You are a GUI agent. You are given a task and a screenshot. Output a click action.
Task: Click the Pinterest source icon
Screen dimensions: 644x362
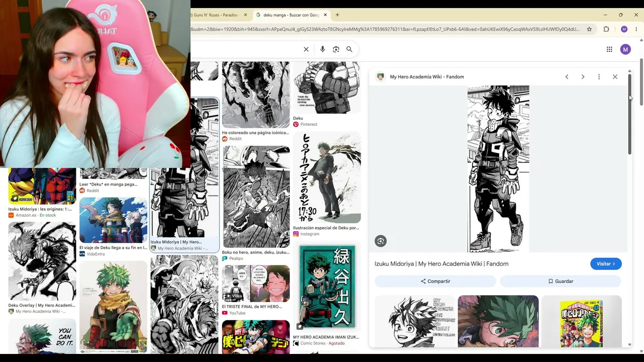pyautogui.click(x=296, y=124)
